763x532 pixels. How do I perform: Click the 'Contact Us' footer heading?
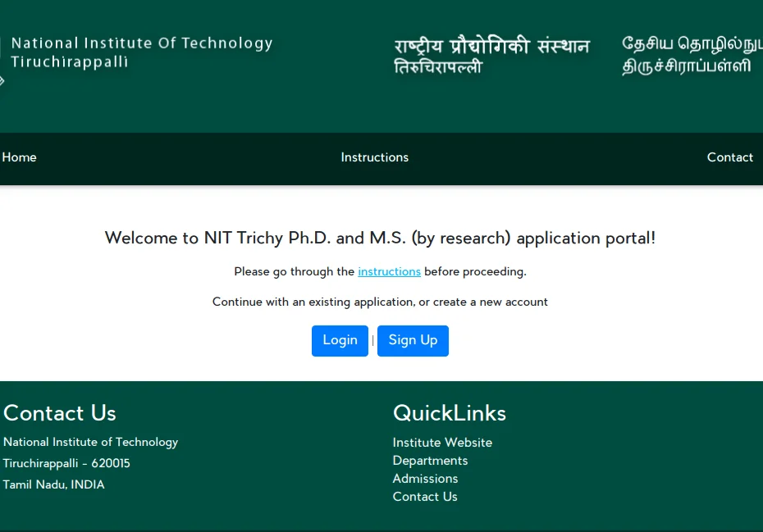[x=60, y=413]
